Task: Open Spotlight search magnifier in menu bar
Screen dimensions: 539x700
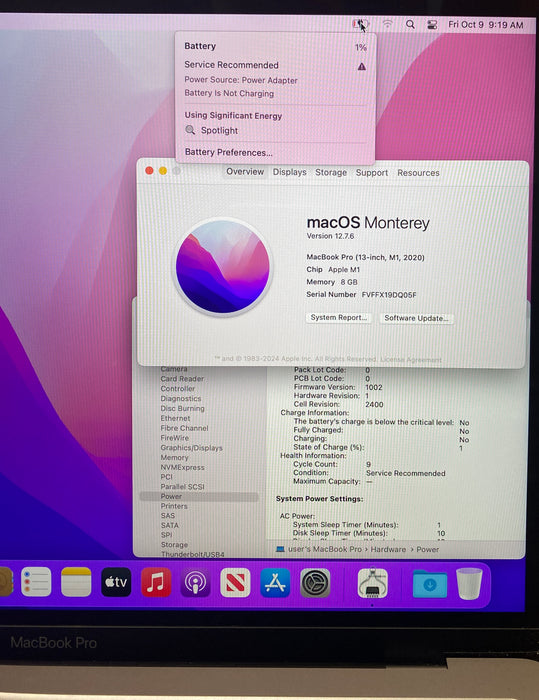Action: coord(410,24)
